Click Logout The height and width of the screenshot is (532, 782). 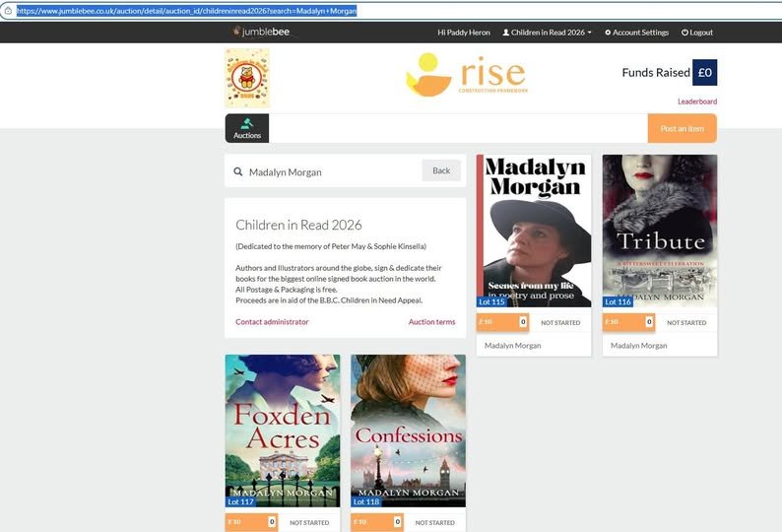(x=697, y=33)
